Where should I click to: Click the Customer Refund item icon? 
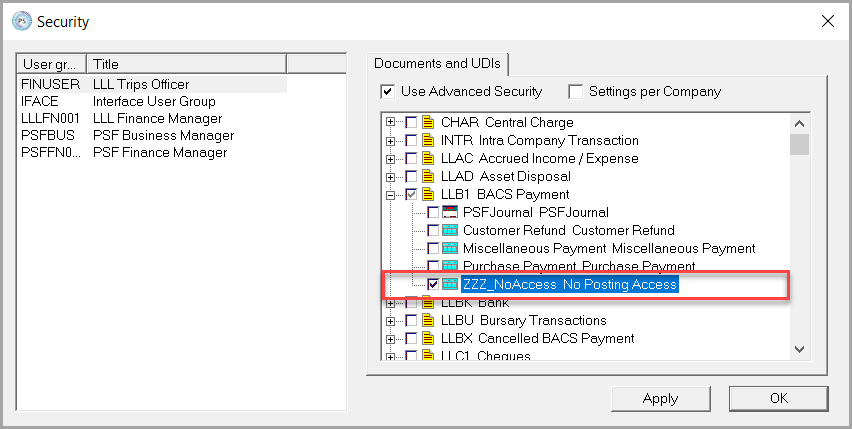pos(450,230)
